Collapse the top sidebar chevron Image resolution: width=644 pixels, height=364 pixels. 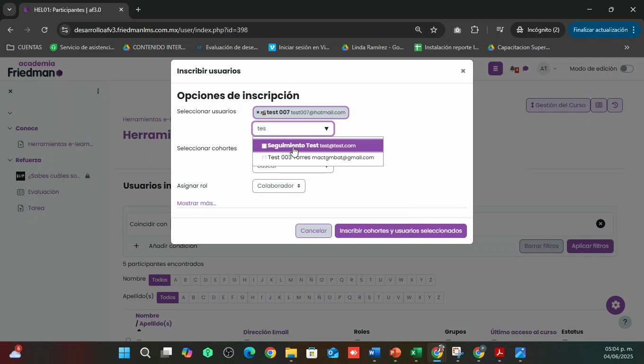pos(10,113)
